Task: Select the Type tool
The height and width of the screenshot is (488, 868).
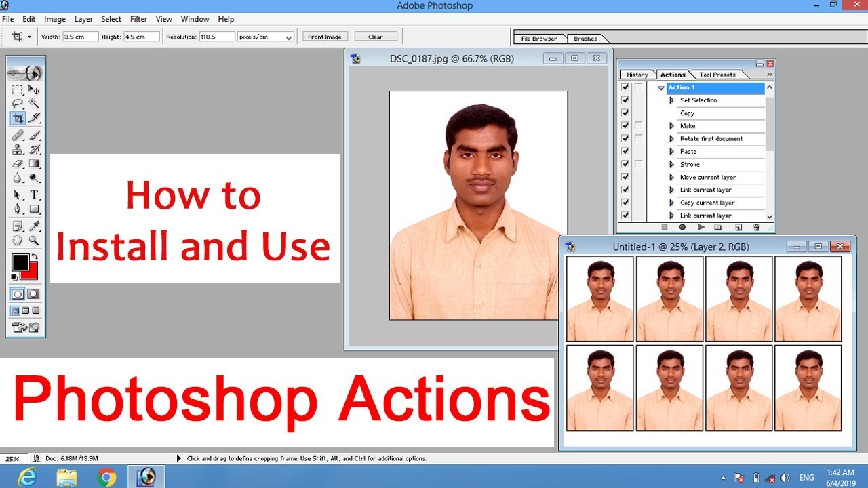Action: click(x=34, y=195)
